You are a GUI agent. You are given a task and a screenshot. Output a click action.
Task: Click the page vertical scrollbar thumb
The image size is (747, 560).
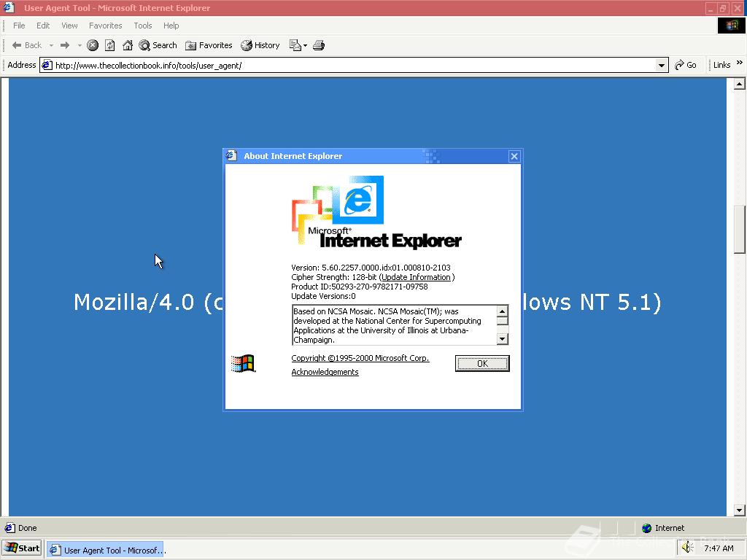coord(740,230)
